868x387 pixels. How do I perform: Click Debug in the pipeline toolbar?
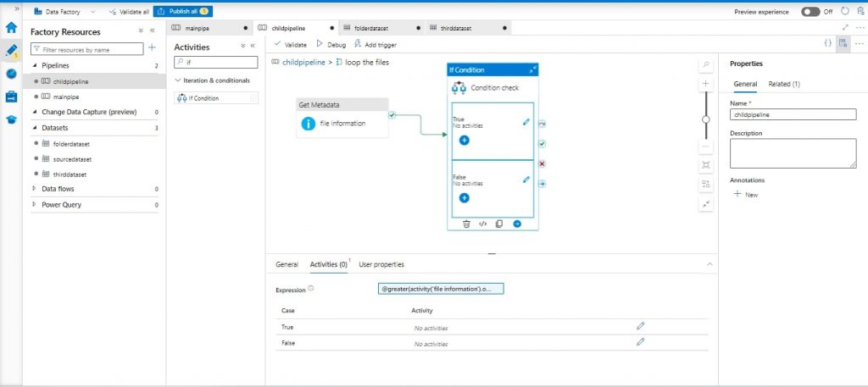(x=331, y=44)
